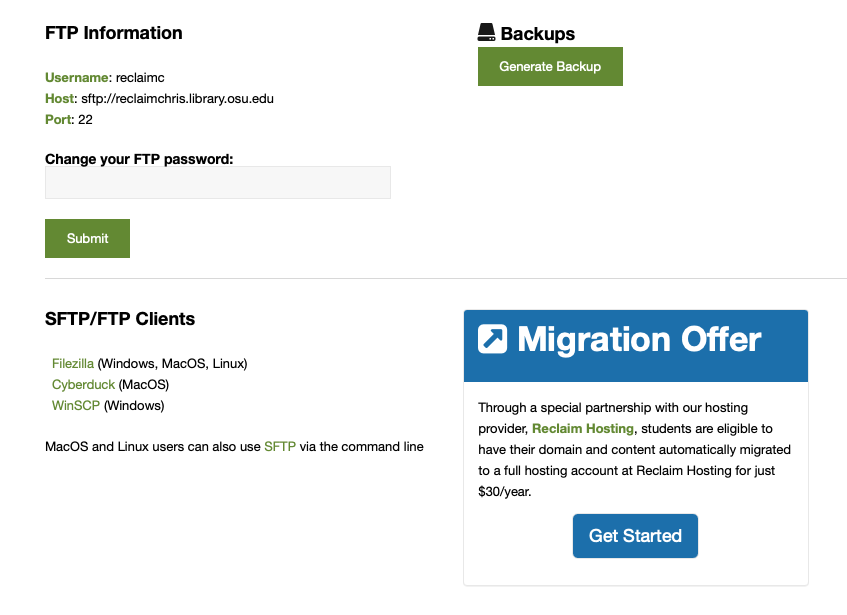This screenshot has width=847, height=615.
Task: Click the Backups heading text
Action: [x=537, y=33]
